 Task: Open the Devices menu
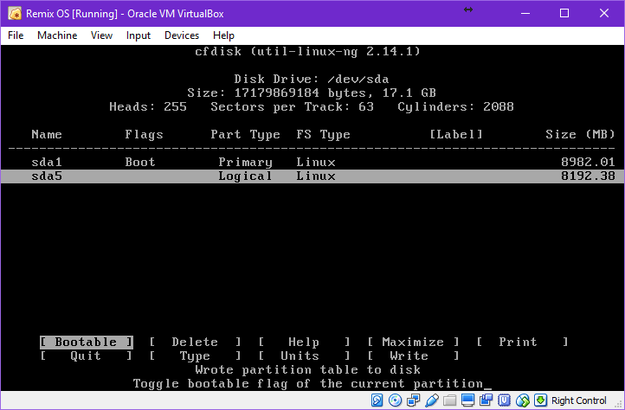(182, 35)
